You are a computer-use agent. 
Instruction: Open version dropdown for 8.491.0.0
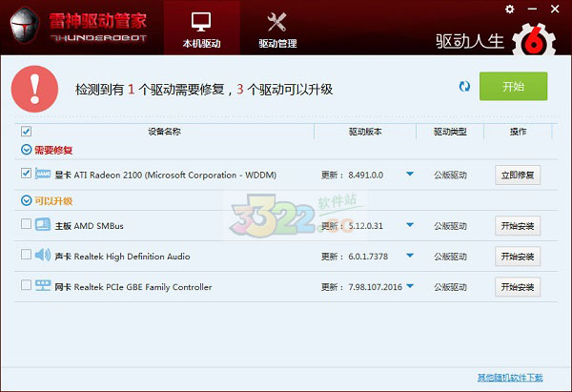[x=410, y=175]
